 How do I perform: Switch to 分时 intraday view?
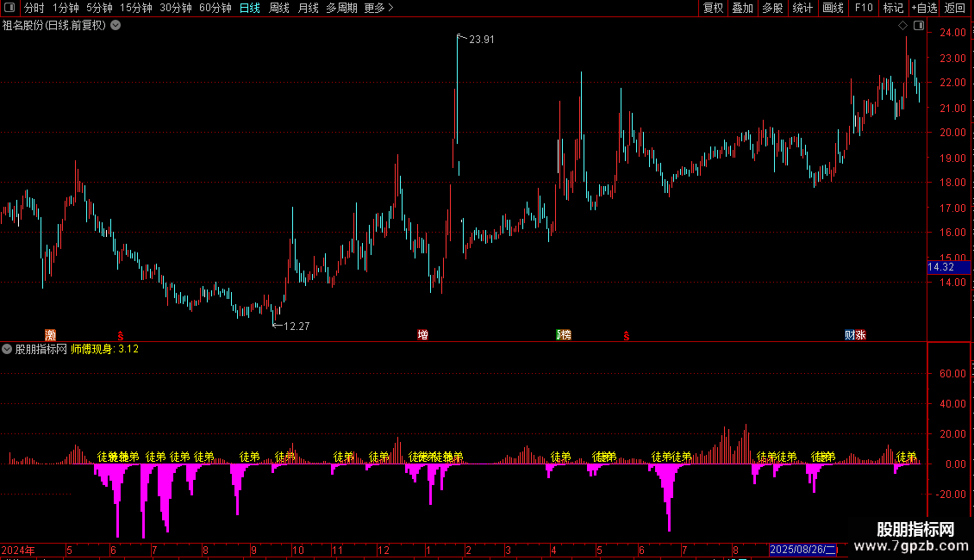point(34,8)
